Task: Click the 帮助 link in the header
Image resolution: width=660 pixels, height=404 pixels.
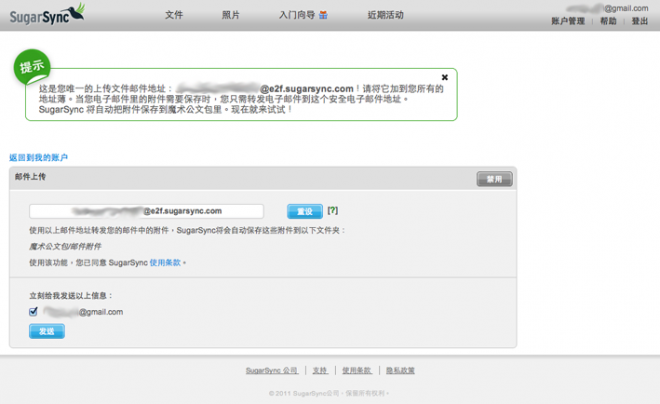Action: (608, 21)
